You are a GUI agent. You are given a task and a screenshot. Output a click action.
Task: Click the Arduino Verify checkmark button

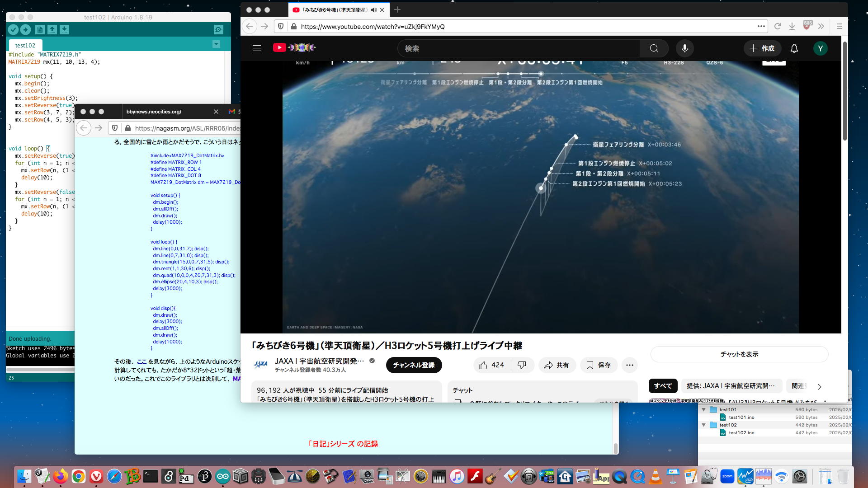coord(13,30)
